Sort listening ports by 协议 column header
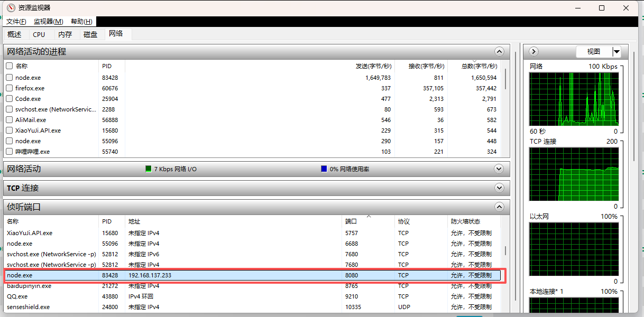644x317 pixels. (x=404, y=221)
